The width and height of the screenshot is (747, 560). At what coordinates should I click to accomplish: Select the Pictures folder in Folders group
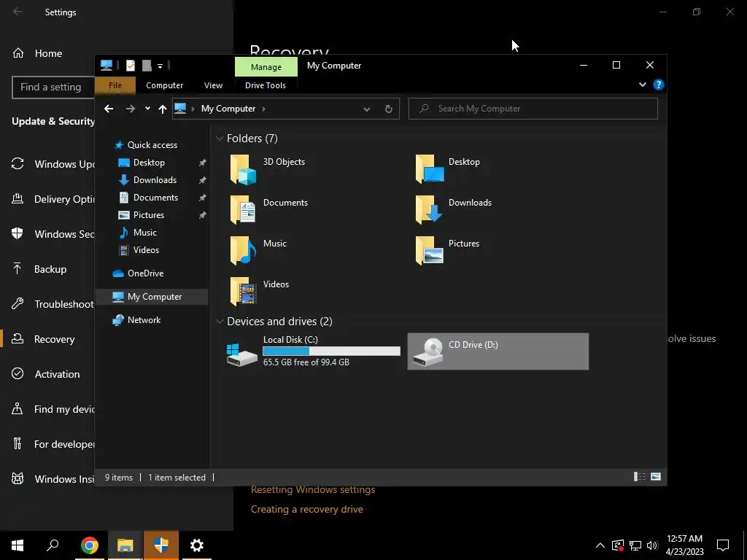(x=447, y=251)
